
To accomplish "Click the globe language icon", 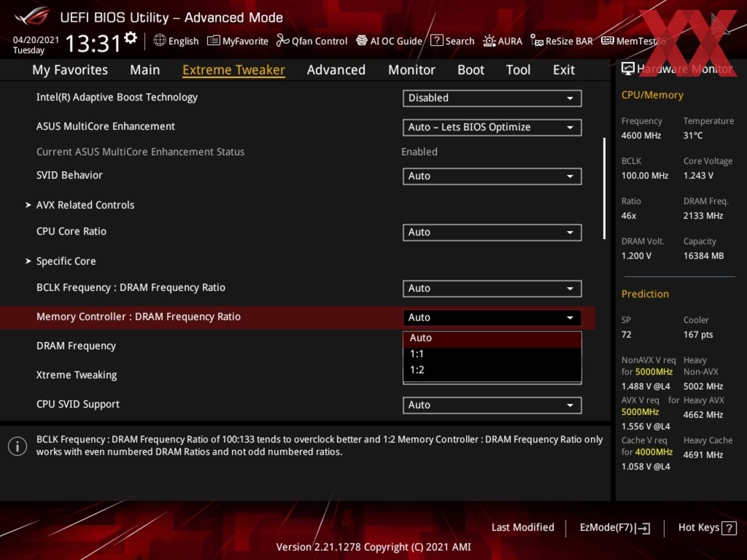I will (159, 40).
